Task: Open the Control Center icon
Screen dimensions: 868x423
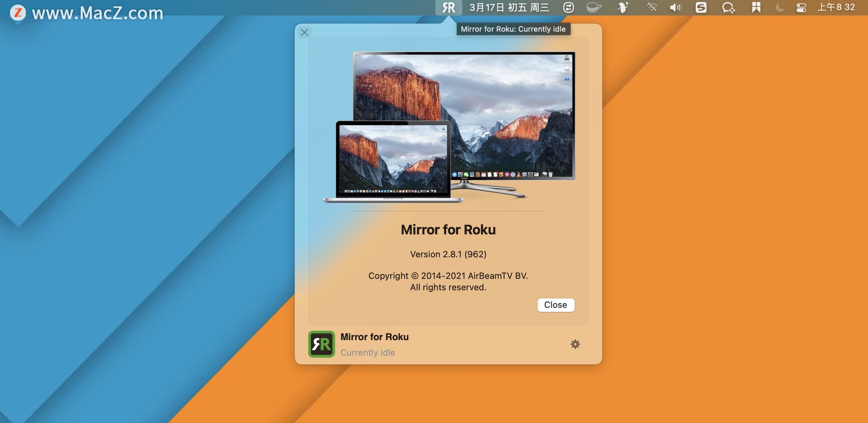Action: point(801,7)
